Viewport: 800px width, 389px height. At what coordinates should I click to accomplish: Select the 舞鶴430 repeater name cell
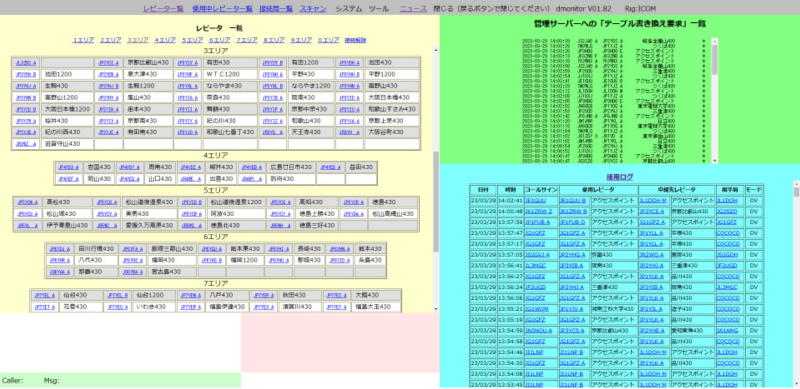coord(230,109)
